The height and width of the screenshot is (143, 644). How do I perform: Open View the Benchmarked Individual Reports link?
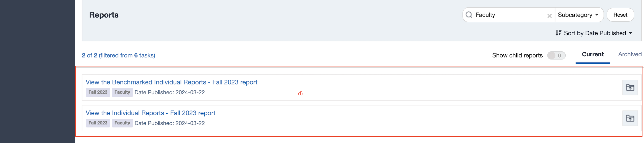[x=171, y=82]
